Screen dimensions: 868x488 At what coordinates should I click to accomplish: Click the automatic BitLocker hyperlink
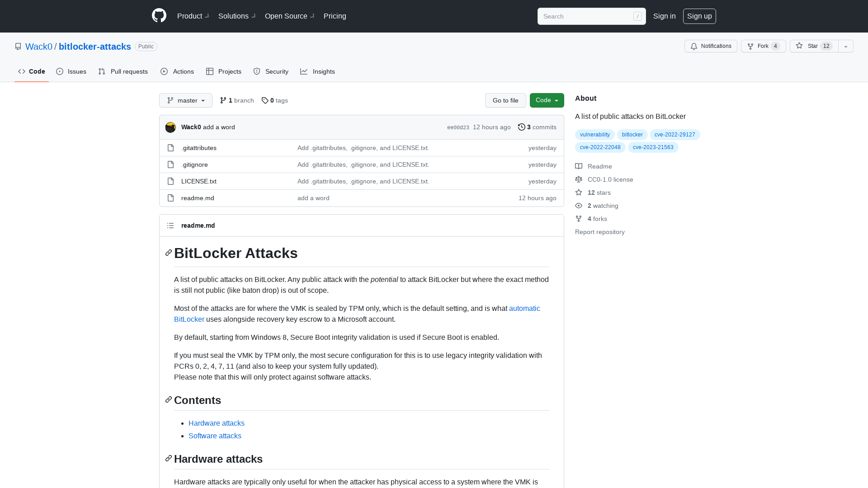(357, 314)
